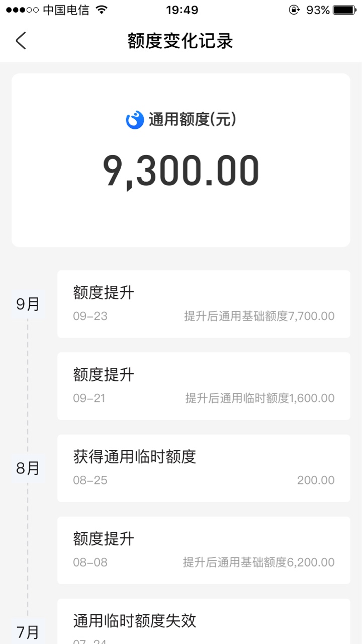Open the 获得通用临时额度 record
Image resolution: width=362 pixels, height=644 pixels.
204,468
